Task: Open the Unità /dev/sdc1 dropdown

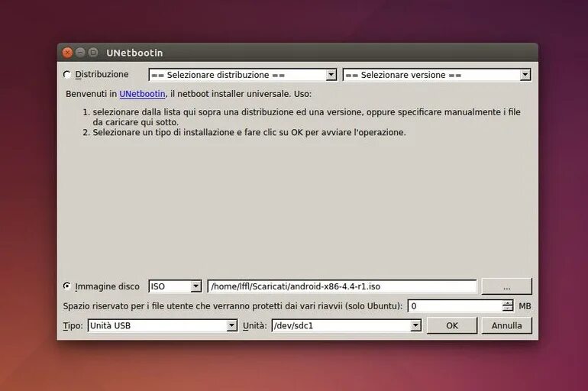Action: [x=347, y=325]
